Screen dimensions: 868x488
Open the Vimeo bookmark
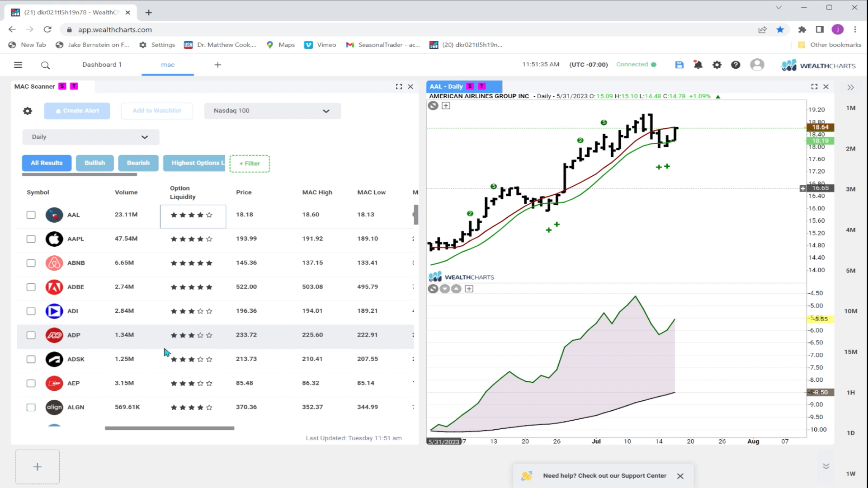point(321,45)
